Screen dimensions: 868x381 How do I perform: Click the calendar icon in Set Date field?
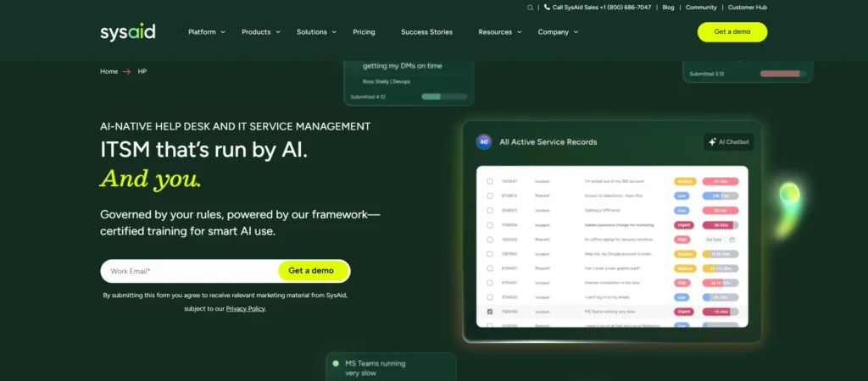tap(732, 240)
